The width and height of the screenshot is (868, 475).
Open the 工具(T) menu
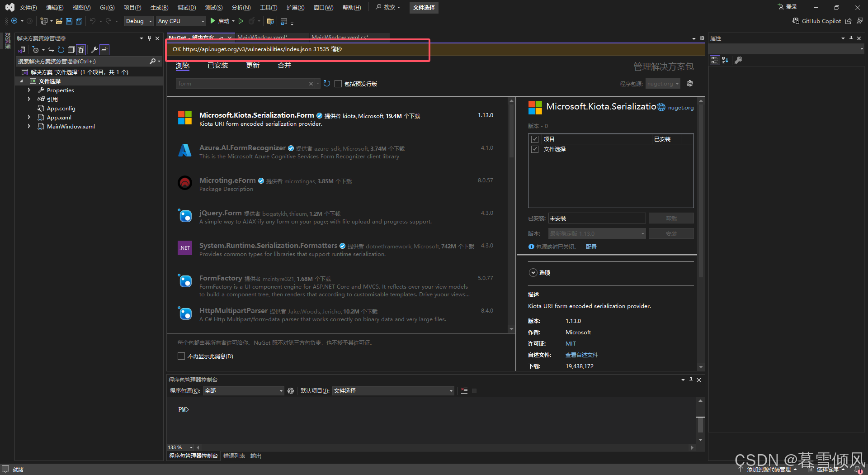(269, 8)
